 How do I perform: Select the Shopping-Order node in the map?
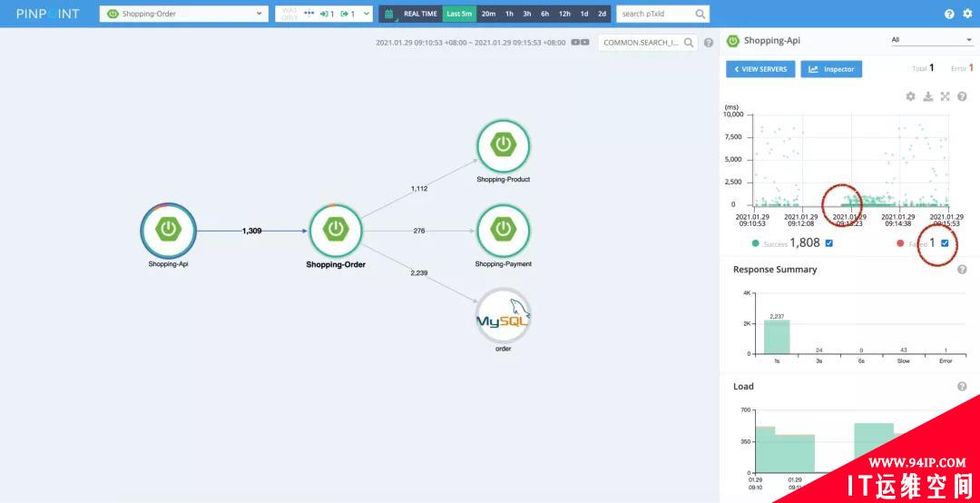pos(336,231)
